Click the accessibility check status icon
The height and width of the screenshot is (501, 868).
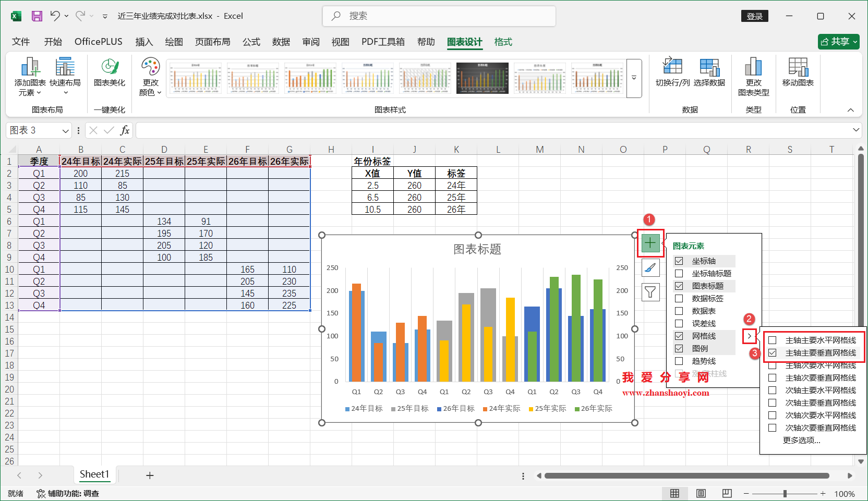click(x=41, y=494)
